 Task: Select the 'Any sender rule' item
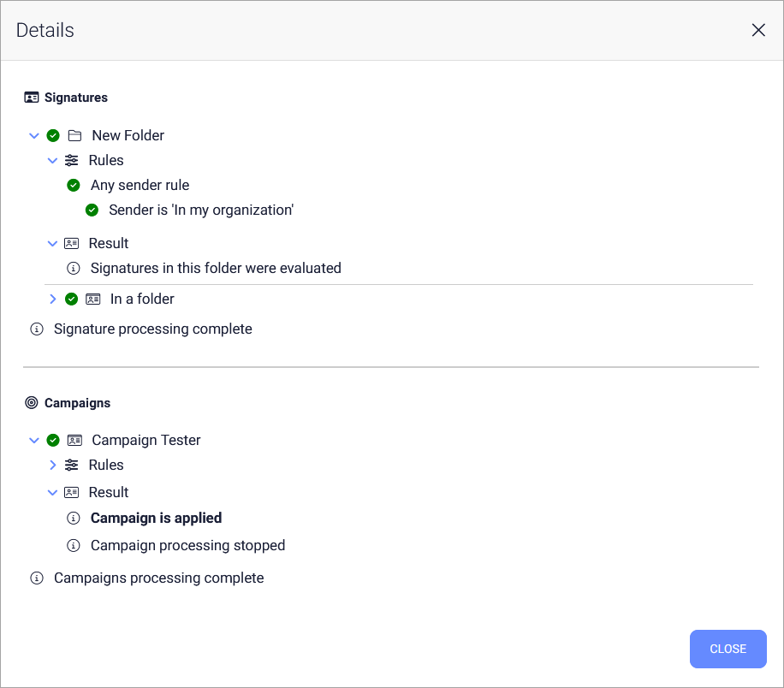tap(140, 185)
